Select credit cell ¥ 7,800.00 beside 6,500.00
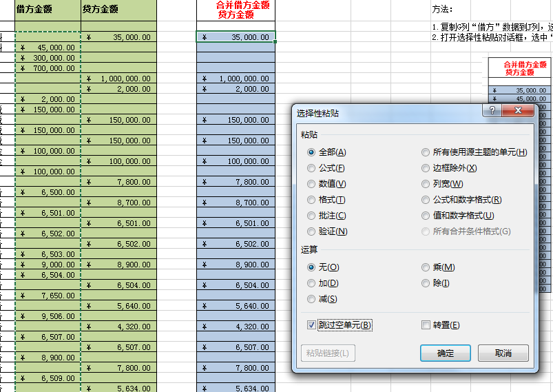The height and width of the screenshot is (392, 553). 119,182
